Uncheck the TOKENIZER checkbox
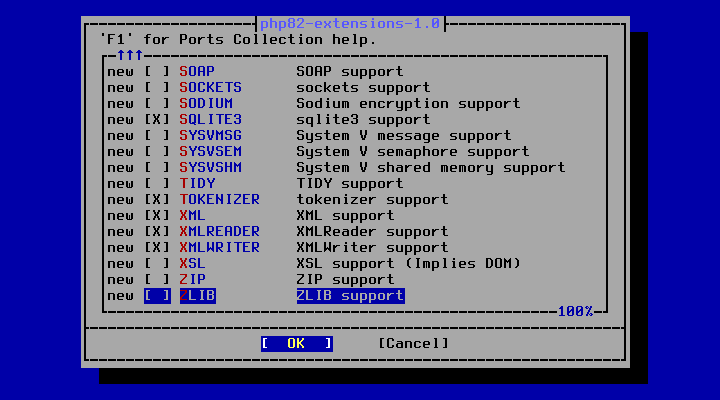 point(157,200)
